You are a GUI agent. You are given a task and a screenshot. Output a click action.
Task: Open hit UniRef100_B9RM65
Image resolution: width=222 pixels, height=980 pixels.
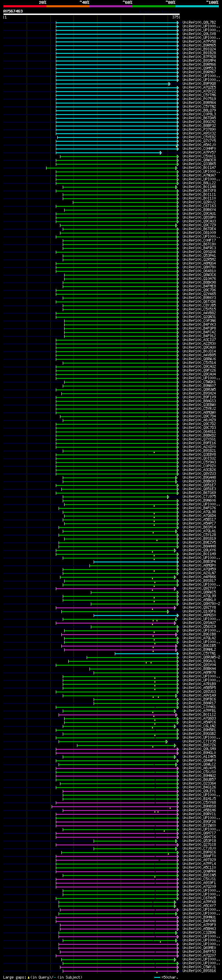tap(199, 45)
